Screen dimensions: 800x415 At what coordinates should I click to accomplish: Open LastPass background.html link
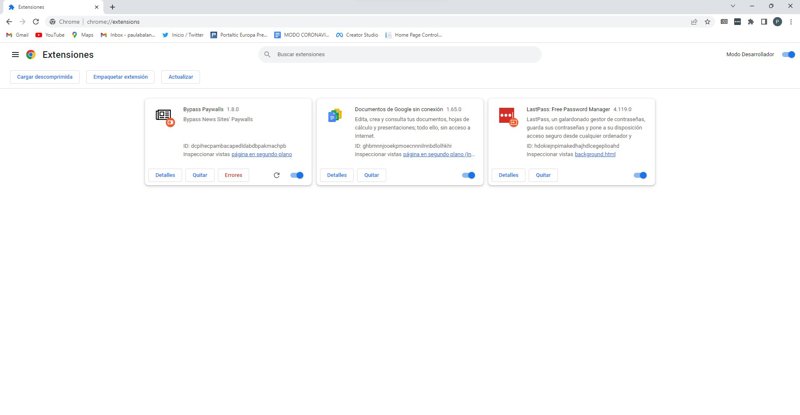pos(595,155)
